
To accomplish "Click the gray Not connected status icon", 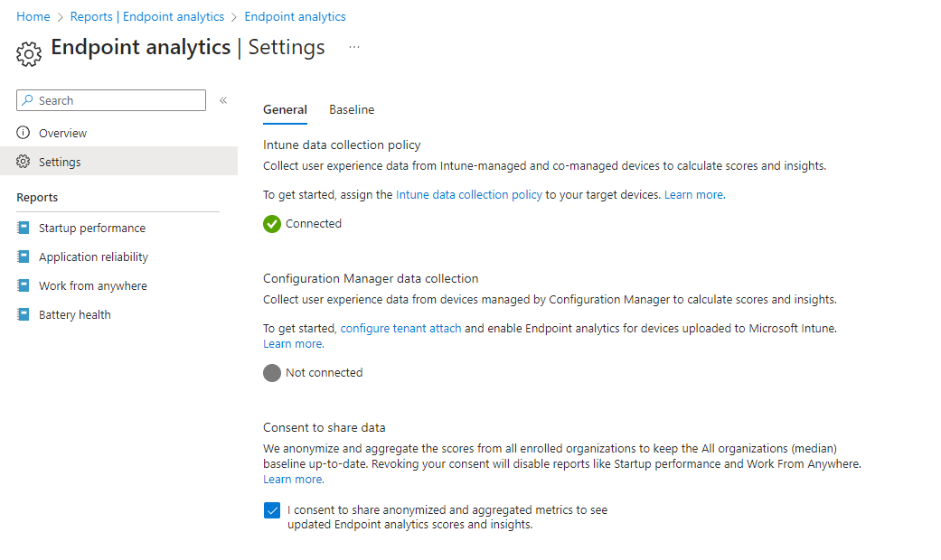I will pyautogui.click(x=272, y=373).
